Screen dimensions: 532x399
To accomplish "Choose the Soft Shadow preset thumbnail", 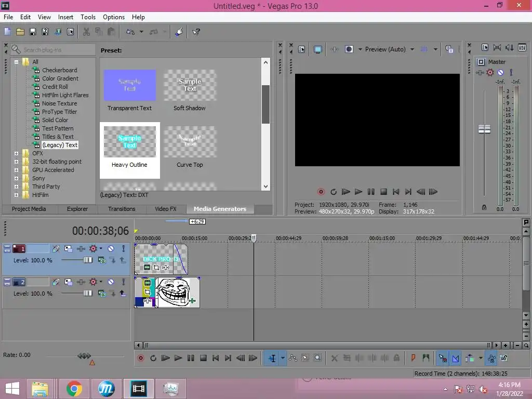I will pyautogui.click(x=190, y=85).
